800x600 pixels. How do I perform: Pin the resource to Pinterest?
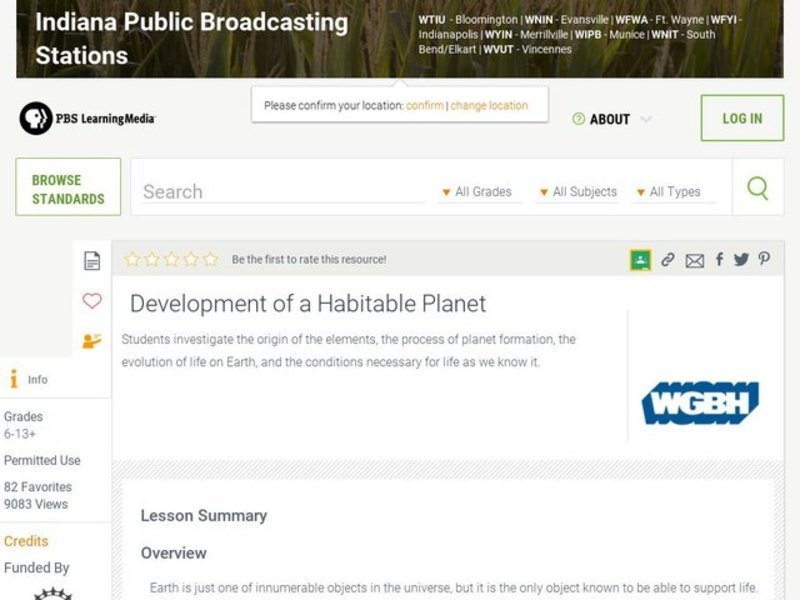(763, 259)
